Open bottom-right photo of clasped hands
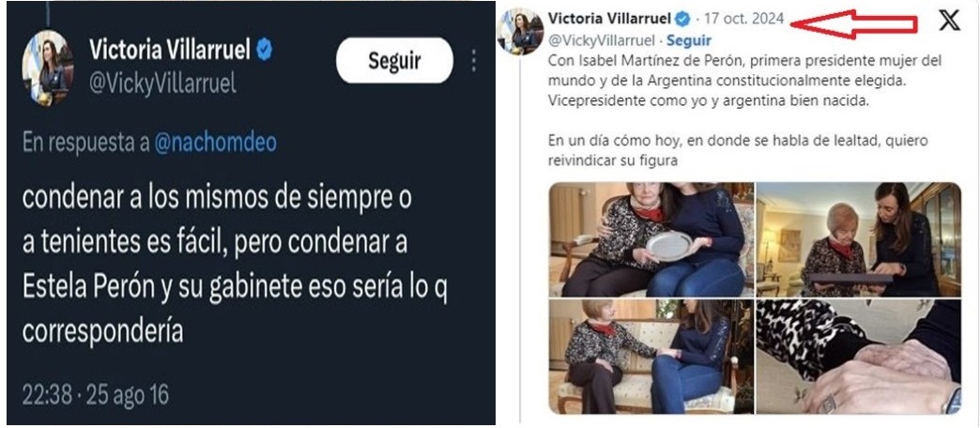 (859, 356)
